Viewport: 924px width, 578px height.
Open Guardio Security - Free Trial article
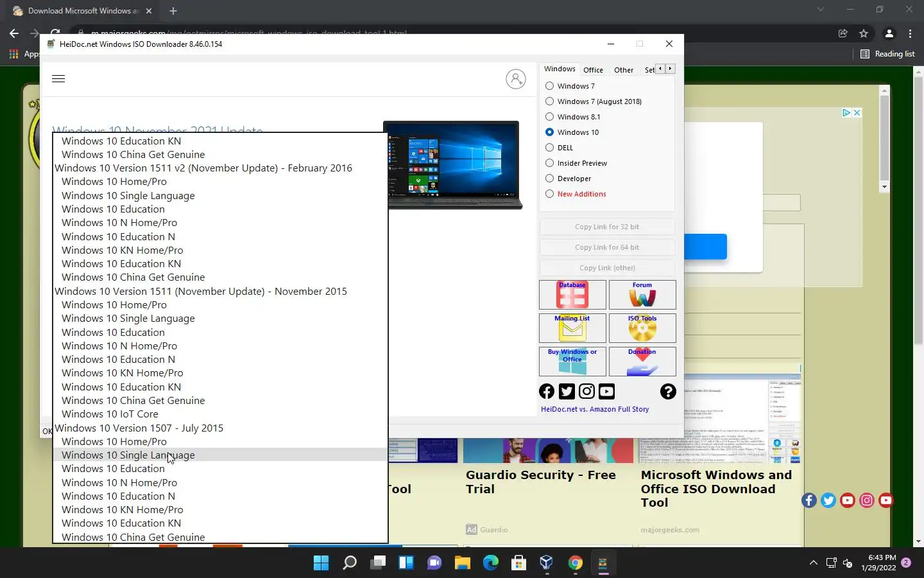click(541, 482)
